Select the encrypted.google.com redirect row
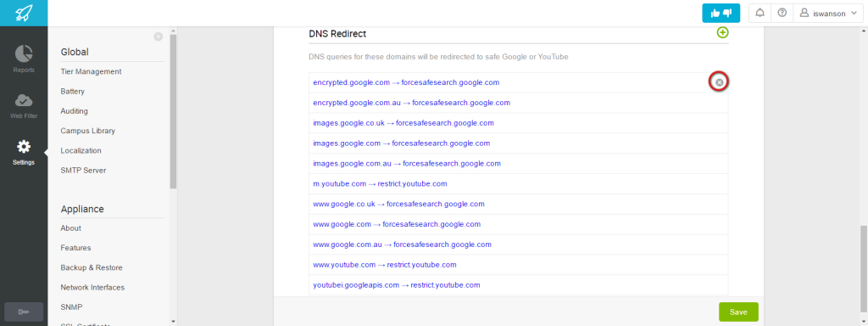This screenshot has height=326, width=868. pyautogui.click(x=518, y=82)
